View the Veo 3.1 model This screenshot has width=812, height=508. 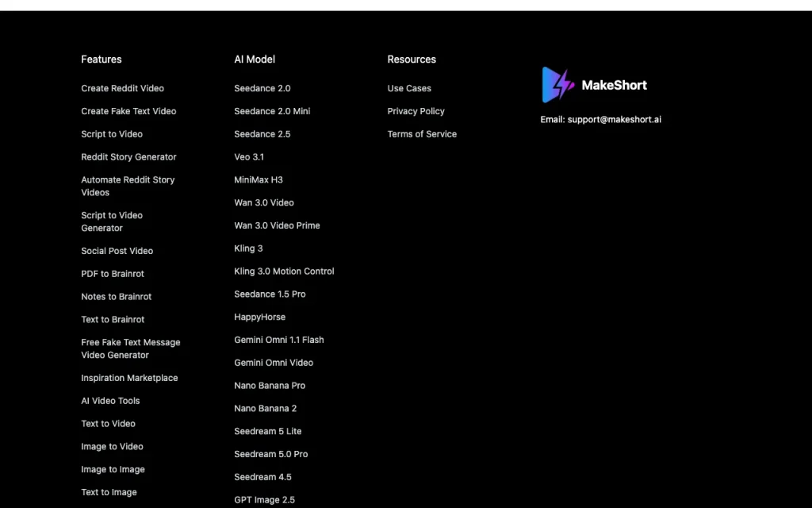[249, 156]
